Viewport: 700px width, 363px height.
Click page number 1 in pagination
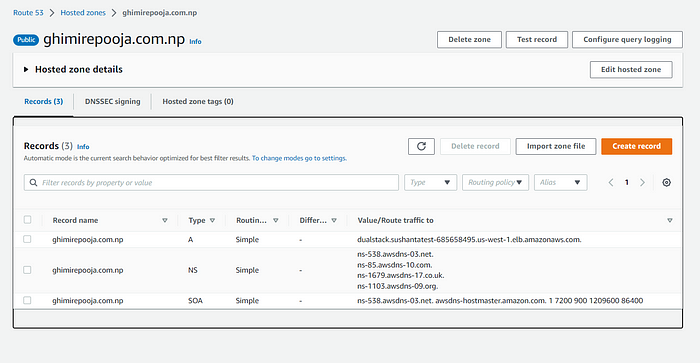[x=627, y=183]
